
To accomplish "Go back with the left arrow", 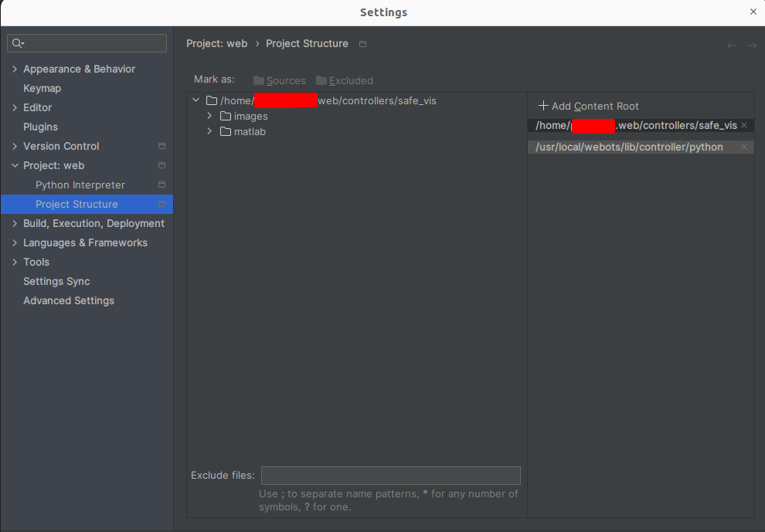I will [731, 46].
